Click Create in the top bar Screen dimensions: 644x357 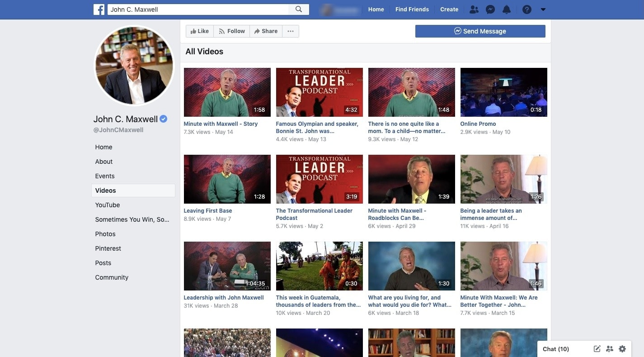449,10
